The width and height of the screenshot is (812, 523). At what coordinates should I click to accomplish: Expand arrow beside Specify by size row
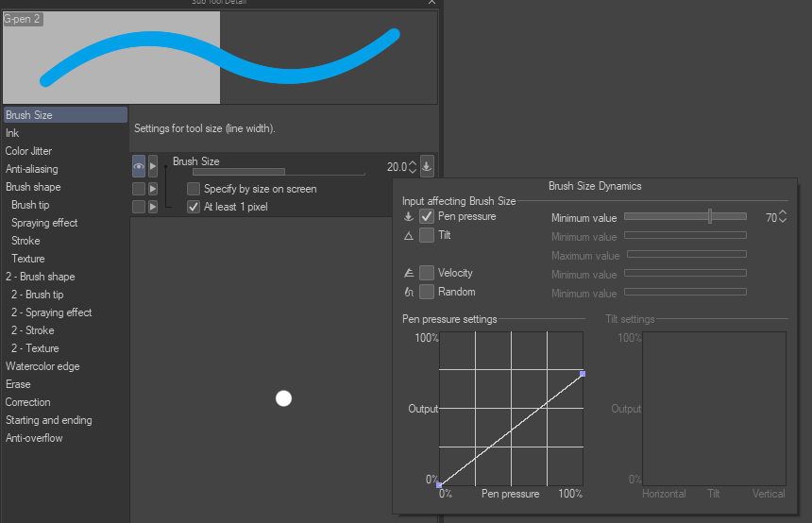pos(153,189)
